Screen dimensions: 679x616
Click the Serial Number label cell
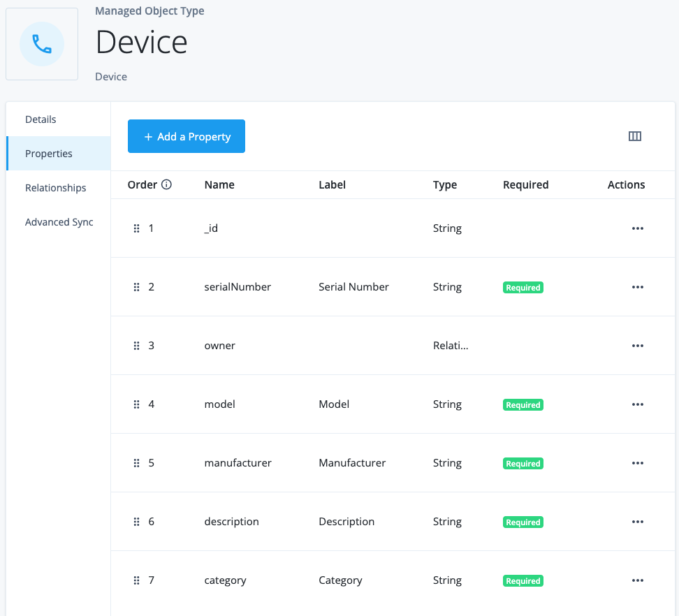tap(353, 287)
